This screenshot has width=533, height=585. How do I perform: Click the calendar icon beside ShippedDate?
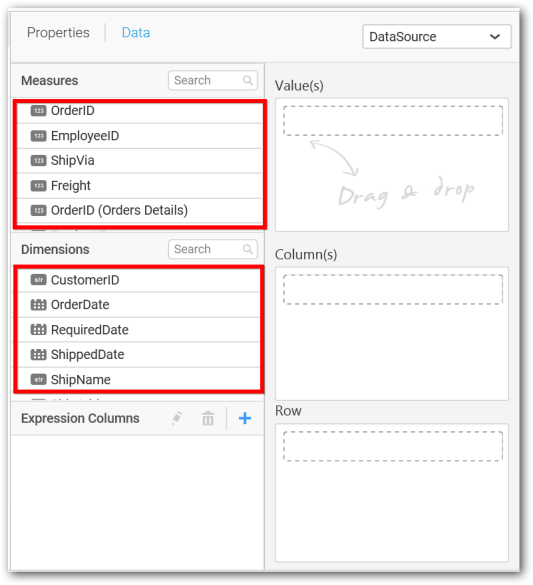[38, 354]
